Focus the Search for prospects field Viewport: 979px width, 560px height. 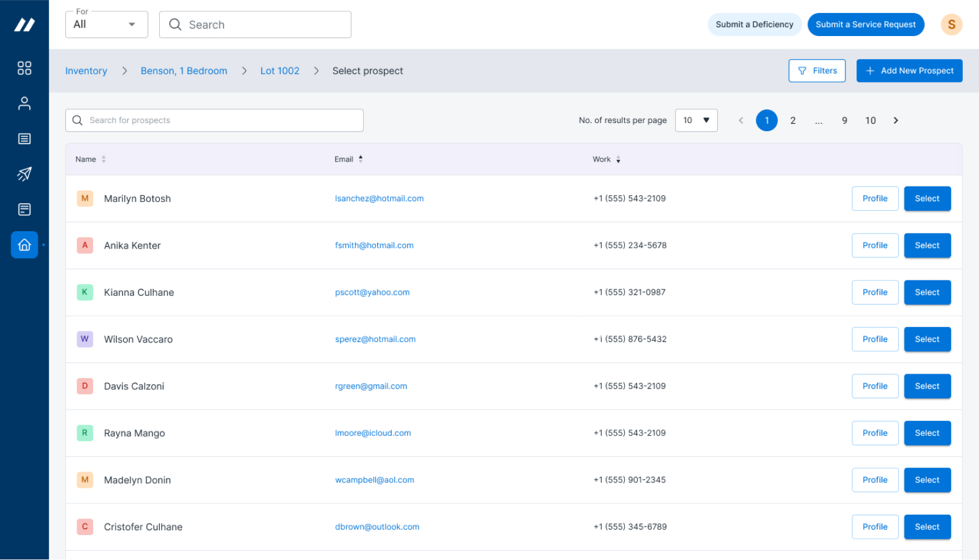coord(214,121)
